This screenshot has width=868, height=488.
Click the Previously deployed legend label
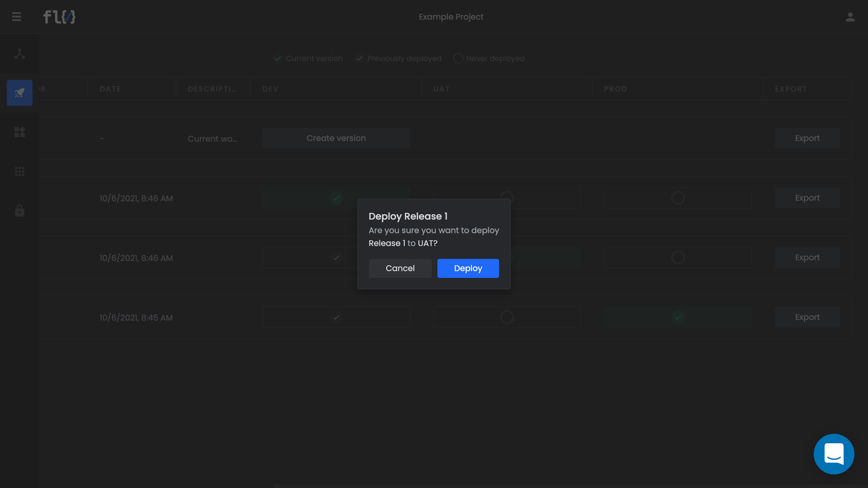point(404,58)
